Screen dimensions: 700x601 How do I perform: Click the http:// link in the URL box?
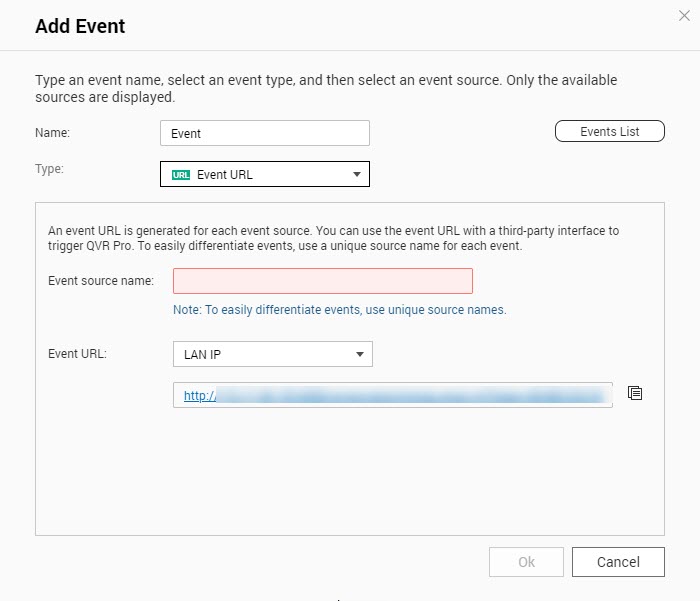(200, 396)
